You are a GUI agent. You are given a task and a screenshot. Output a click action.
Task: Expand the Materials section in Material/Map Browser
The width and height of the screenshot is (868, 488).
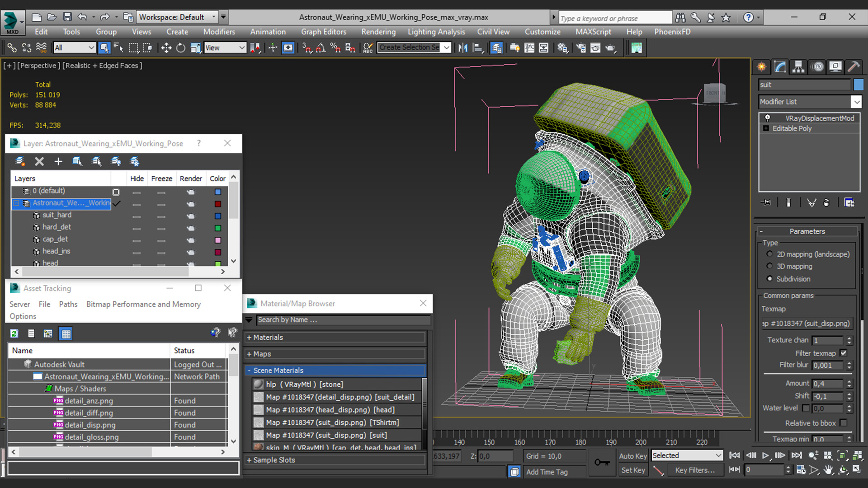[x=336, y=338]
